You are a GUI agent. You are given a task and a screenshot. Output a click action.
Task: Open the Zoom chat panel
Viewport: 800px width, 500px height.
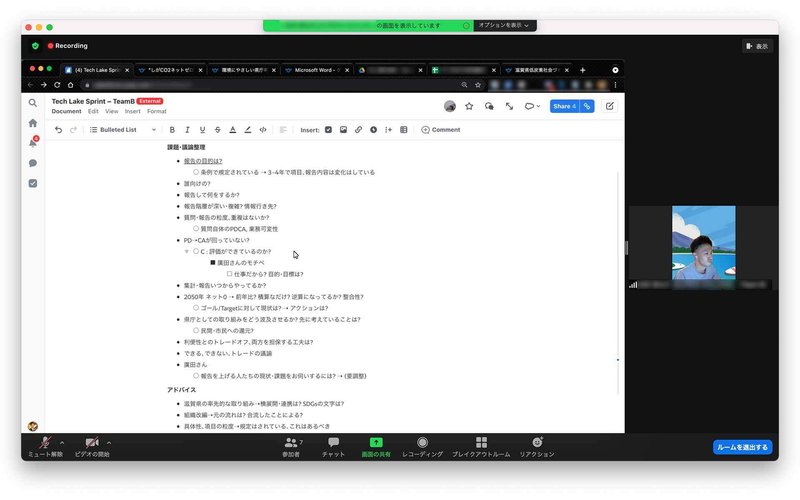pos(333,446)
